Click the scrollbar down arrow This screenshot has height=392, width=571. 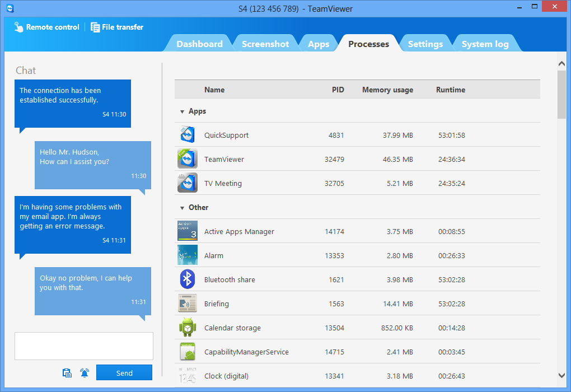point(561,375)
